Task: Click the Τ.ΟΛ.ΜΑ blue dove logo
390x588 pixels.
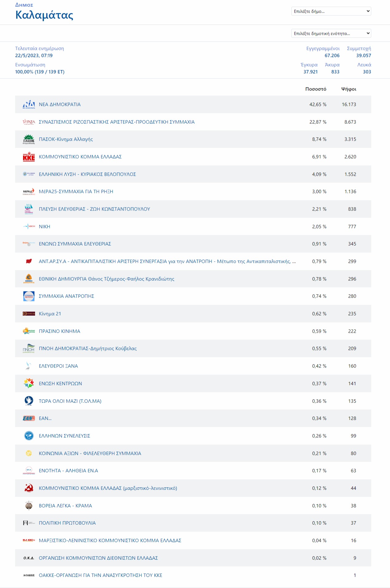Action: [29, 401]
